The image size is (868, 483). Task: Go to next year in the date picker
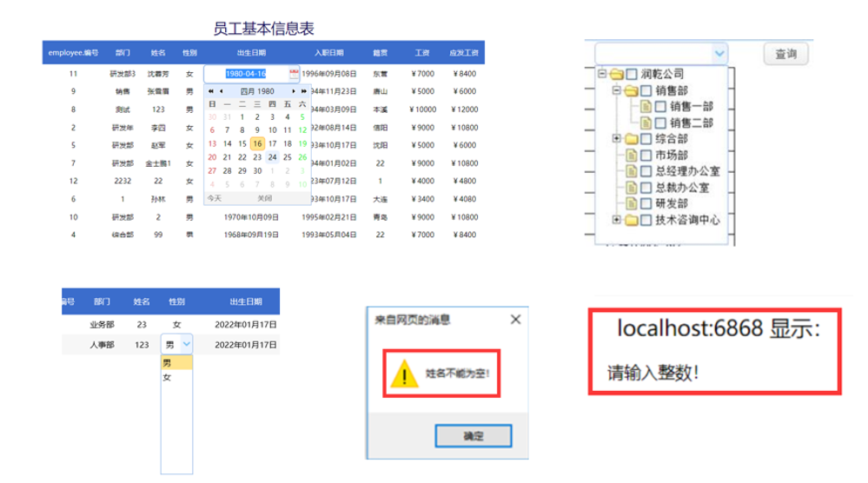click(x=303, y=91)
